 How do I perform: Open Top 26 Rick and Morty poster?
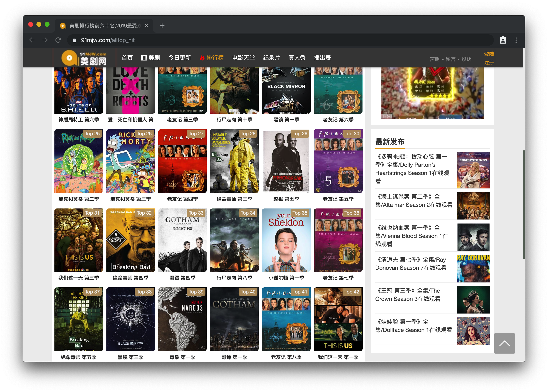click(131, 161)
